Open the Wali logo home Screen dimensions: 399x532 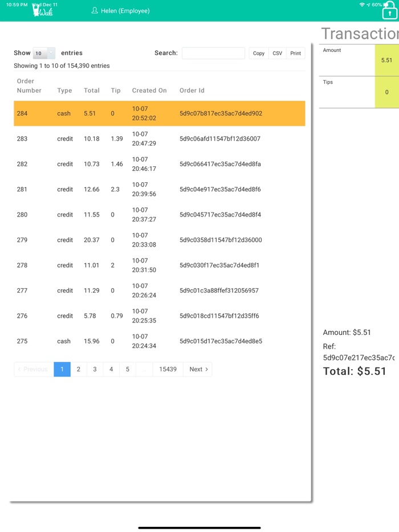pyautogui.click(x=43, y=11)
